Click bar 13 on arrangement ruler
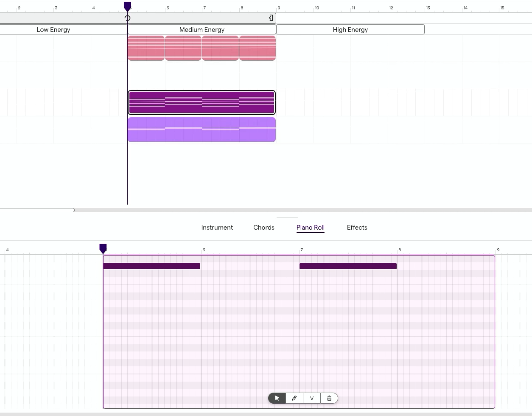Screen dimensions: 532x416 pyautogui.click(x=428, y=8)
